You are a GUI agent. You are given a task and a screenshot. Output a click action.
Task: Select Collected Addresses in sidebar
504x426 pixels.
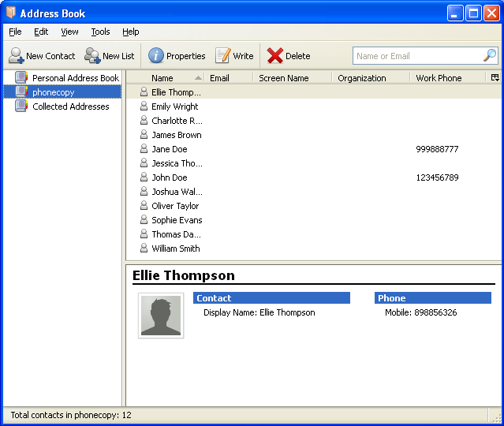[71, 106]
